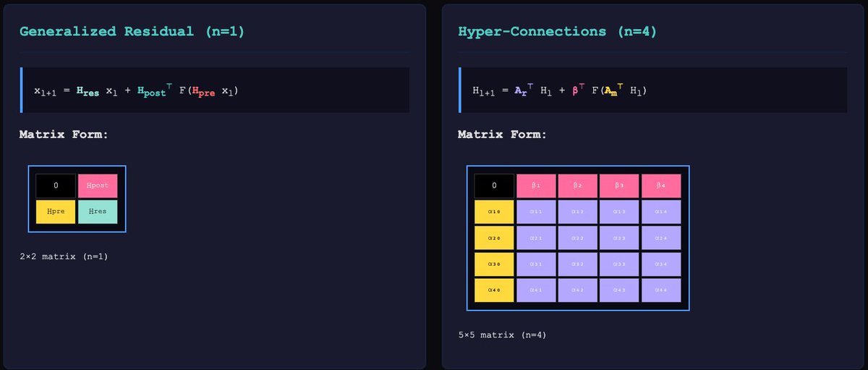Click the 0 cell in the 5×5 matrix
Viewport: 868px width, 370px height.
[494, 185]
